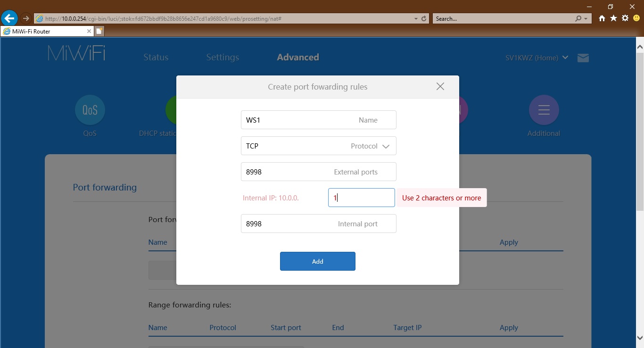The image size is (644, 348).
Task: Click the 'Range forwarding rules:' label
Action: (190, 305)
